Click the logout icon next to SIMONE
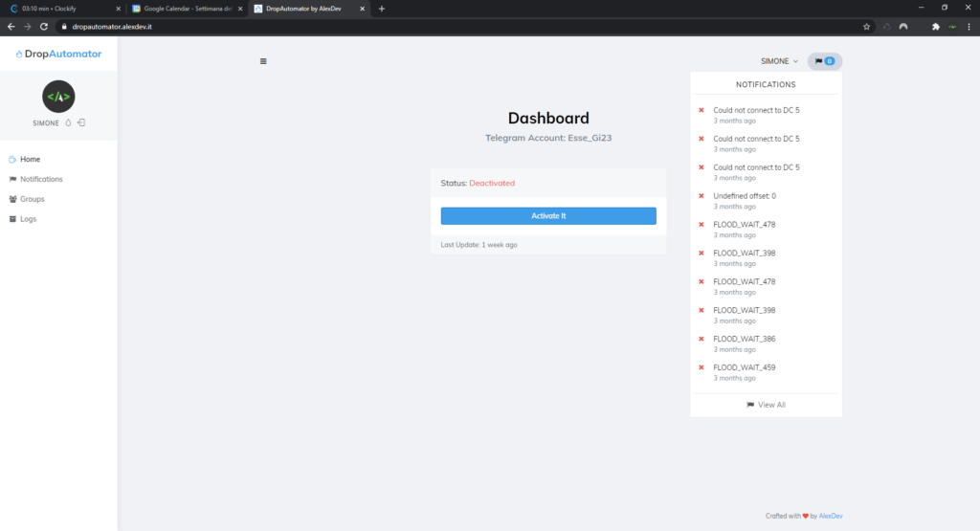The height and width of the screenshot is (531, 980). click(82, 122)
